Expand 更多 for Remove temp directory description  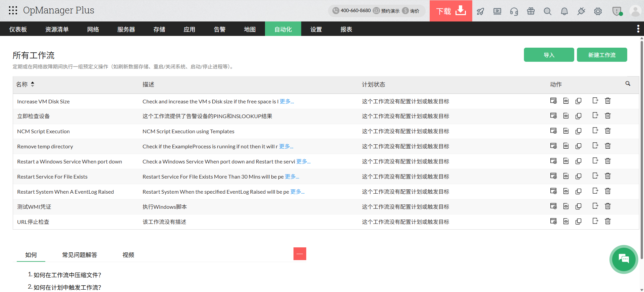coord(286,146)
